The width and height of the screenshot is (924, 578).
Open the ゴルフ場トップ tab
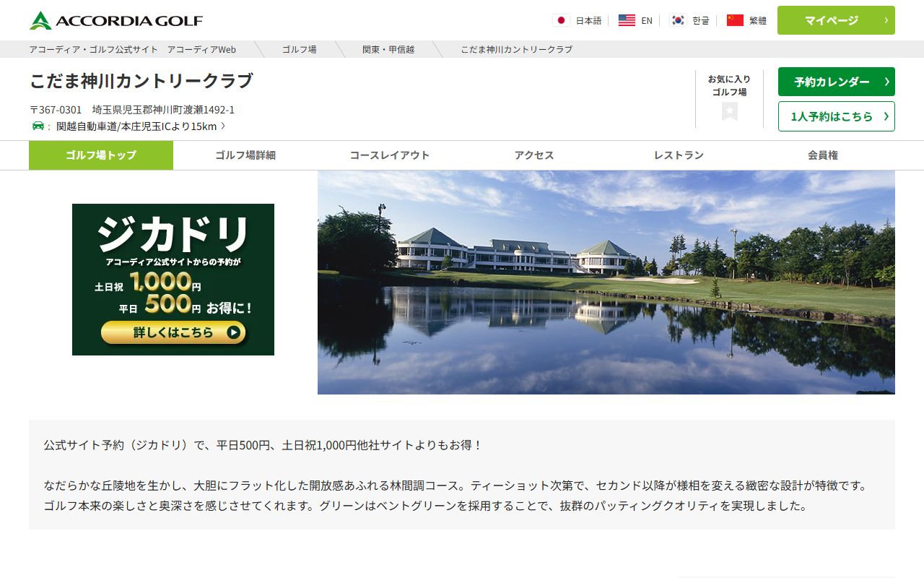(101, 155)
